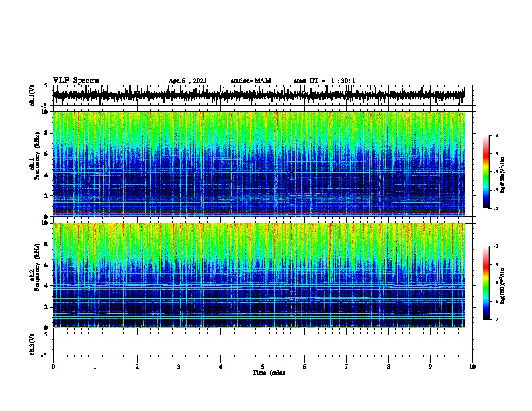Click time axis tick label "9"
This screenshot has width=532, height=411.
tap(430, 367)
